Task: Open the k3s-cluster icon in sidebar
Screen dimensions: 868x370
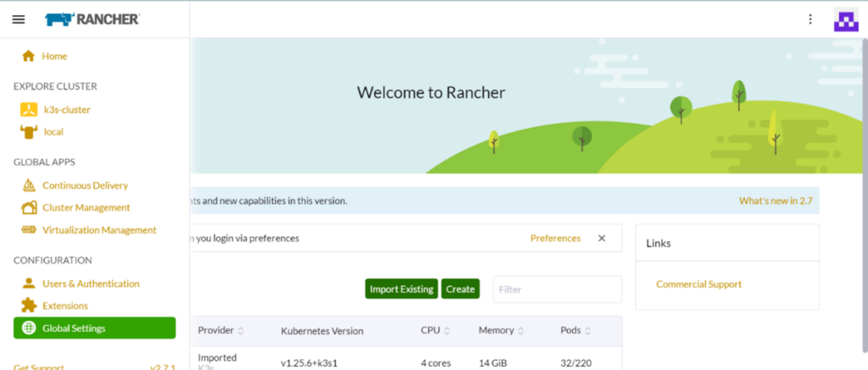Action: coord(28,109)
